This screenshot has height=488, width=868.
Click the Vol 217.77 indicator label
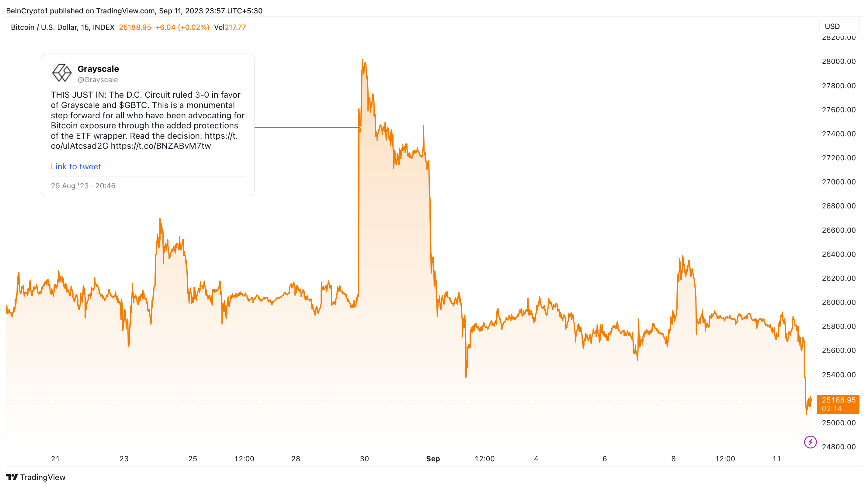(230, 27)
